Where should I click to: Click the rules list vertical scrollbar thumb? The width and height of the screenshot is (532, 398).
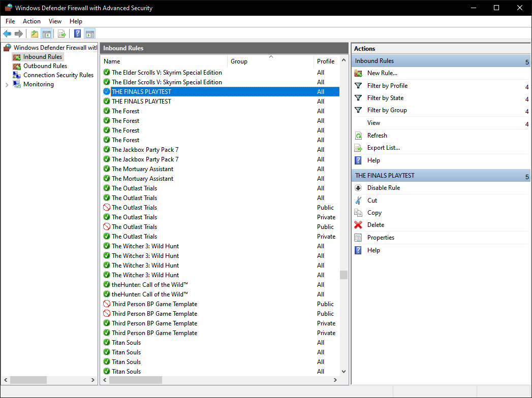click(x=344, y=275)
